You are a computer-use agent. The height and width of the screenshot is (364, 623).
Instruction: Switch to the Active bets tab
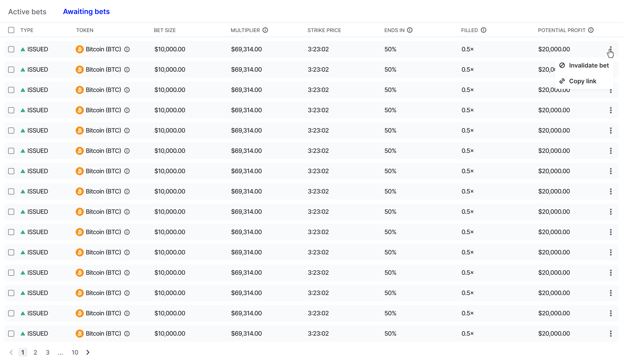click(27, 12)
